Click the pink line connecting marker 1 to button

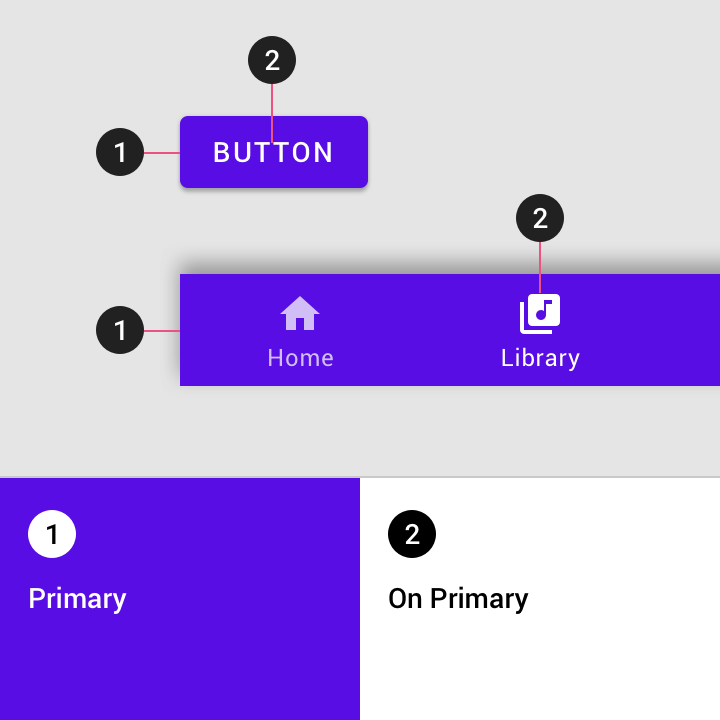[x=162, y=152]
